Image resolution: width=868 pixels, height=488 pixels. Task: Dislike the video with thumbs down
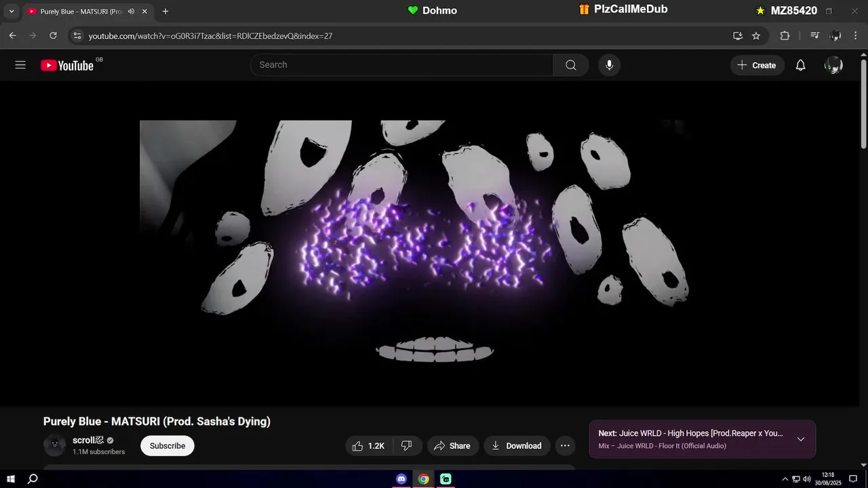[407, 445]
